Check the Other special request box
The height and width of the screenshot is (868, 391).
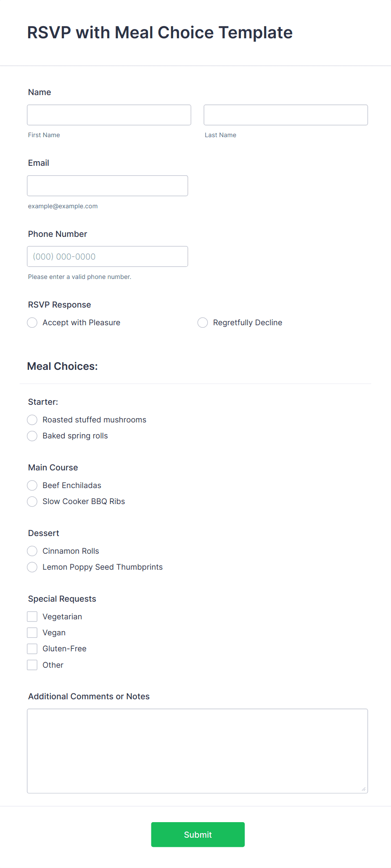point(32,665)
